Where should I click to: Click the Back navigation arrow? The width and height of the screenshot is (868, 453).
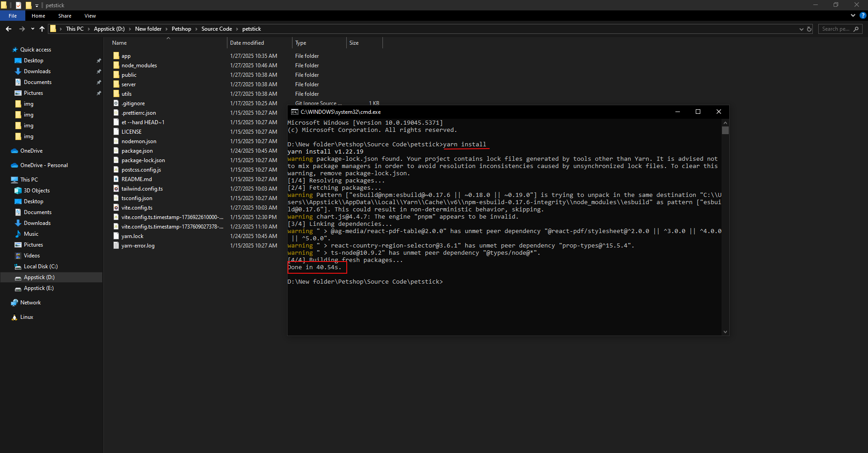click(x=9, y=29)
